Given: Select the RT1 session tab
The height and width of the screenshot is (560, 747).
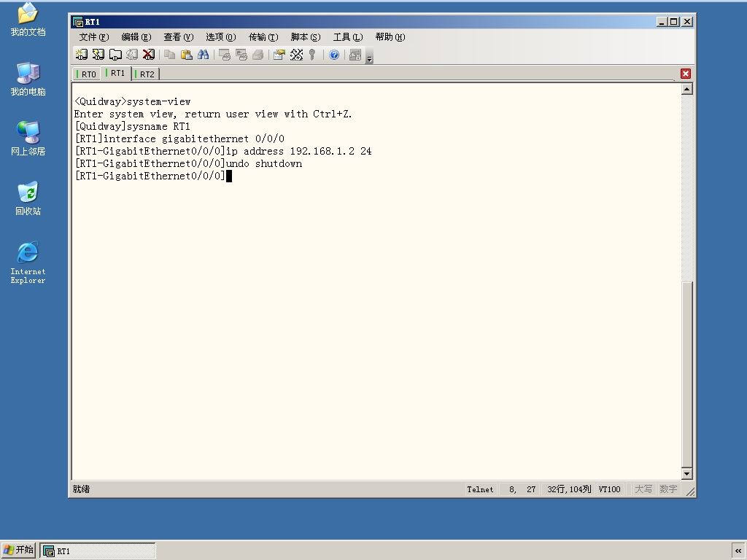Looking at the screenshot, I should (x=116, y=74).
